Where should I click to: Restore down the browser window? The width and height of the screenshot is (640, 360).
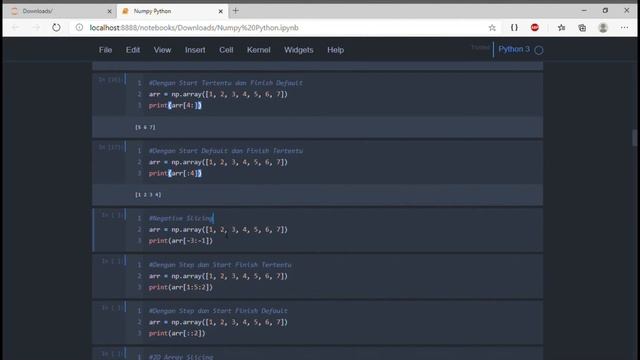coord(605,11)
